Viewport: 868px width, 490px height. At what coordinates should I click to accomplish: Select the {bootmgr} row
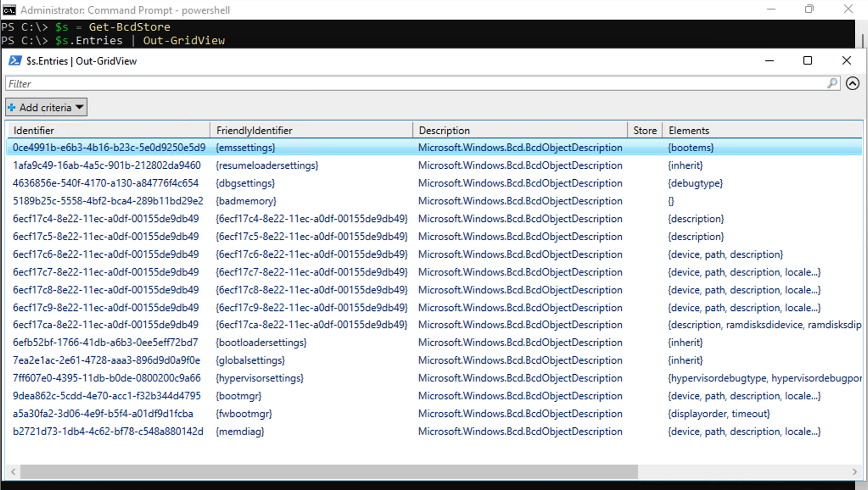click(238, 396)
